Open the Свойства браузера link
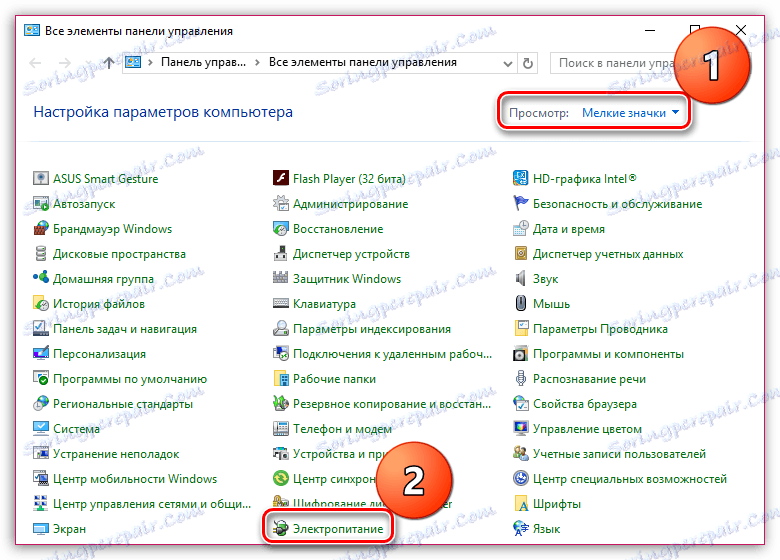This screenshot has height=560, width=780. (585, 404)
